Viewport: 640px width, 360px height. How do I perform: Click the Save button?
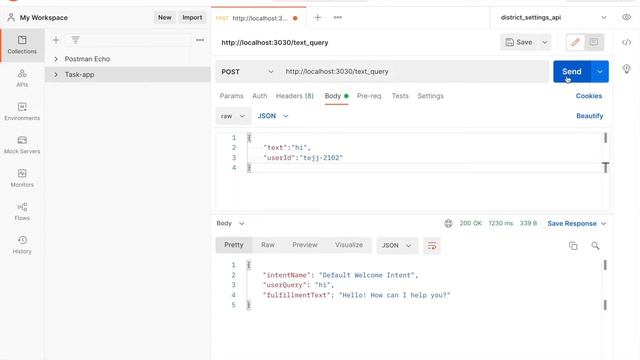click(x=519, y=42)
